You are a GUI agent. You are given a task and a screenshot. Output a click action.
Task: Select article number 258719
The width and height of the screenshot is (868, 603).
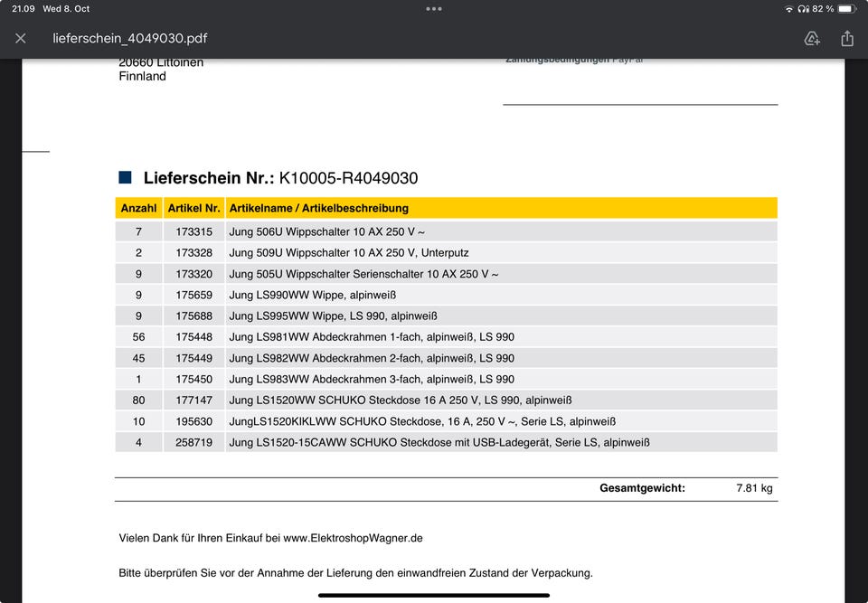click(x=193, y=442)
